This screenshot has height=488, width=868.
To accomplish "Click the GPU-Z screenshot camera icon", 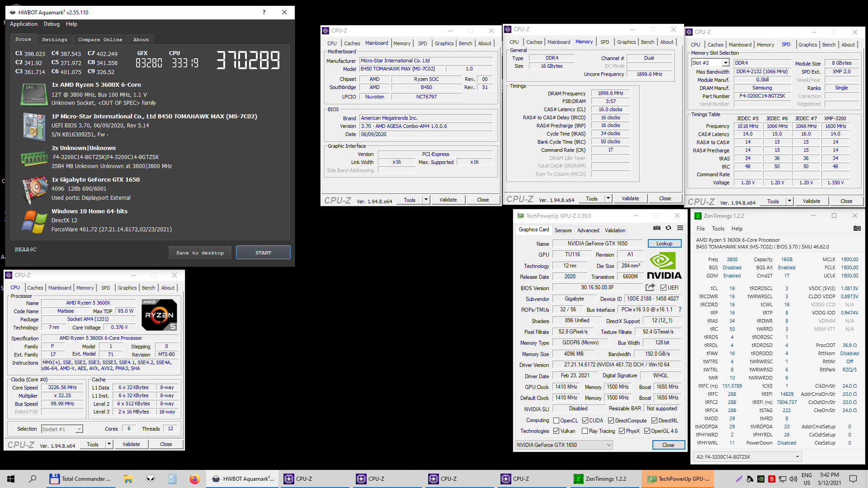I will [x=657, y=228].
